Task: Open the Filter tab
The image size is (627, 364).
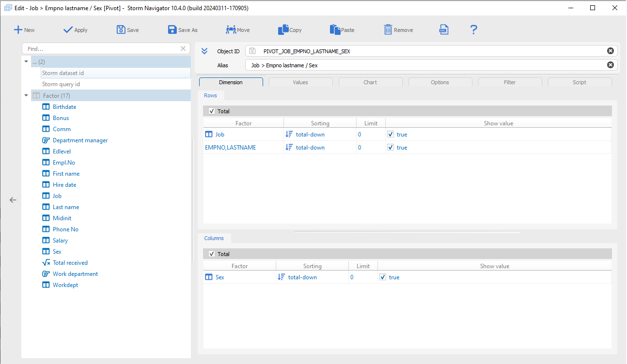Action: (x=510, y=82)
